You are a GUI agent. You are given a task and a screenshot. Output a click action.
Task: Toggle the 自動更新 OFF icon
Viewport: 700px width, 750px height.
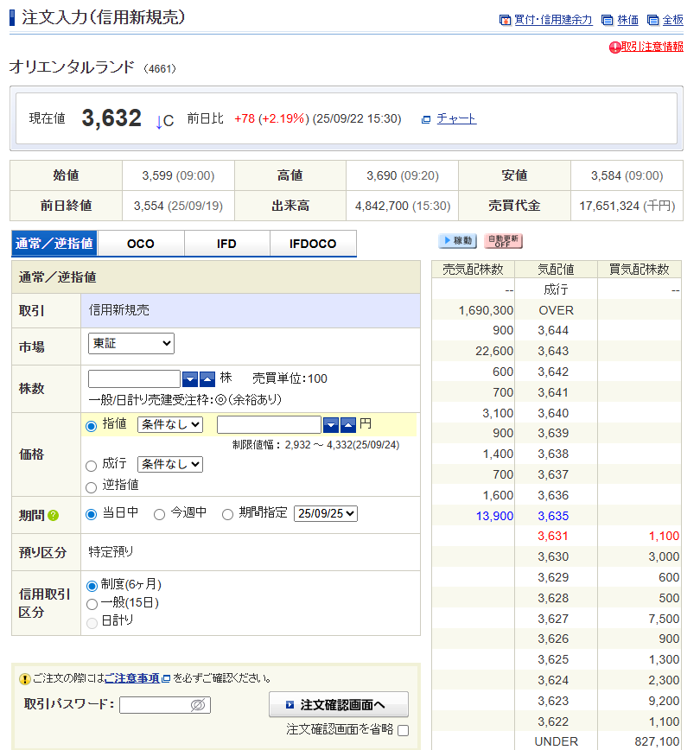click(503, 241)
